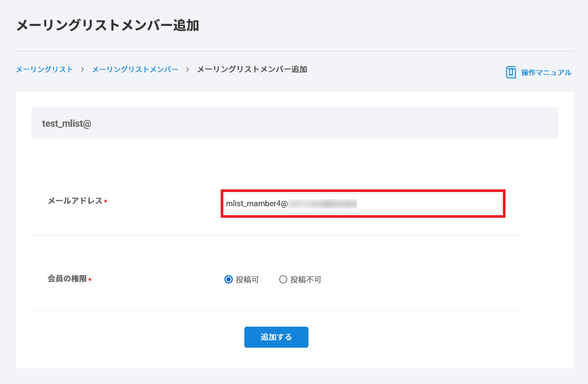Click the red asterisk beside メールアドレス

(x=106, y=202)
